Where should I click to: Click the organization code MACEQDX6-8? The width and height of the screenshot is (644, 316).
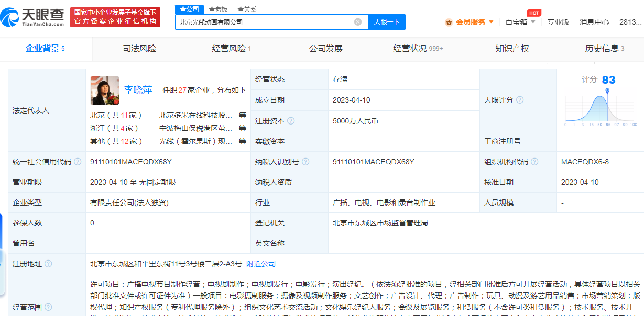[x=585, y=162]
